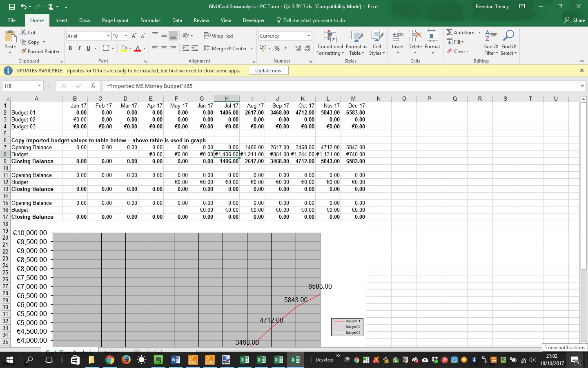Viewport: 588px width, 368px height.
Task: Click the Format Painter tool
Action: click(40, 52)
